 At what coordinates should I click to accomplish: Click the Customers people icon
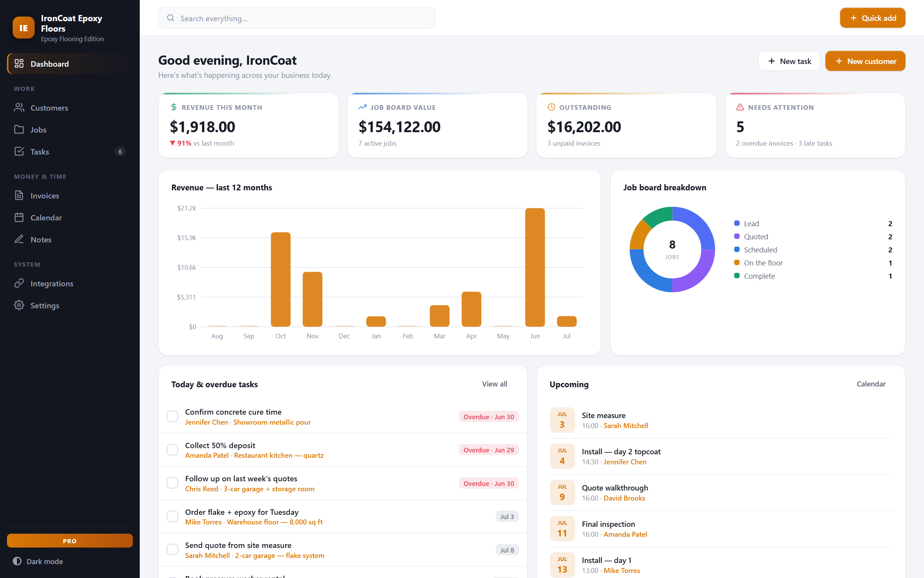19,108
